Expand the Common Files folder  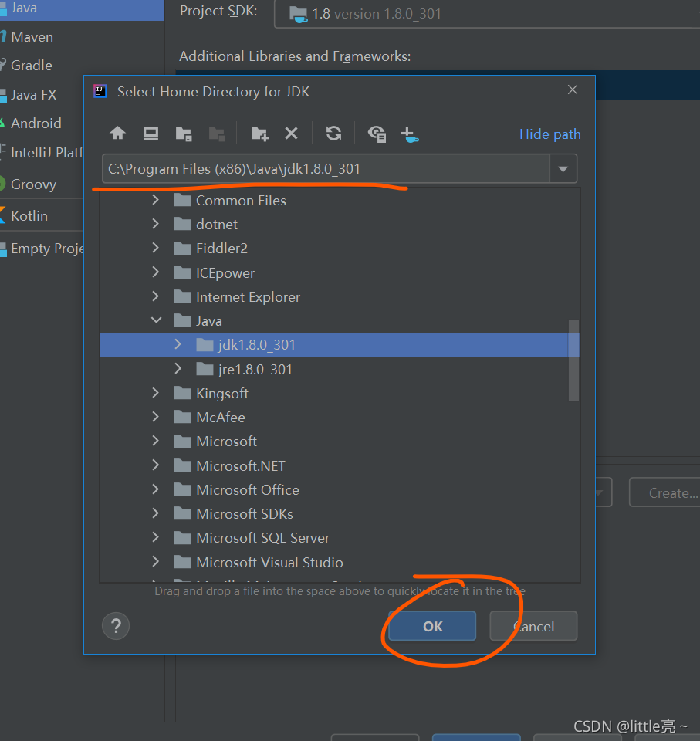(155, 200)
